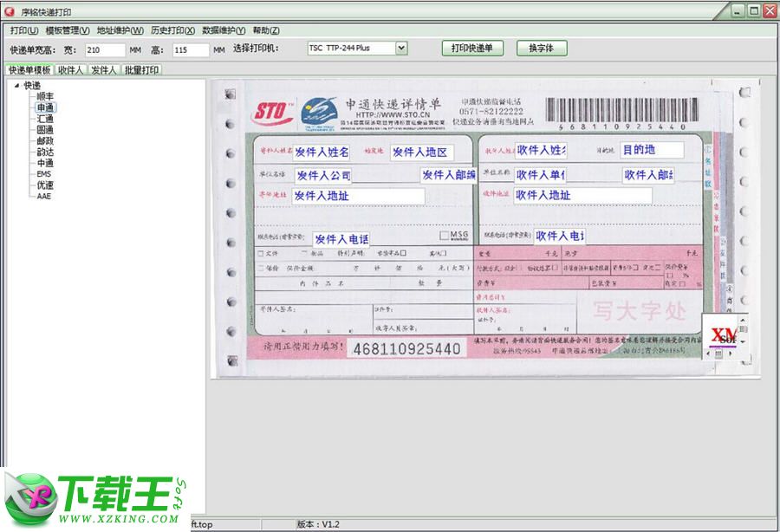This screenshot has width=780, height=532.
Task: Switch to the 快递单模板 tab
Action: point(29,70)
